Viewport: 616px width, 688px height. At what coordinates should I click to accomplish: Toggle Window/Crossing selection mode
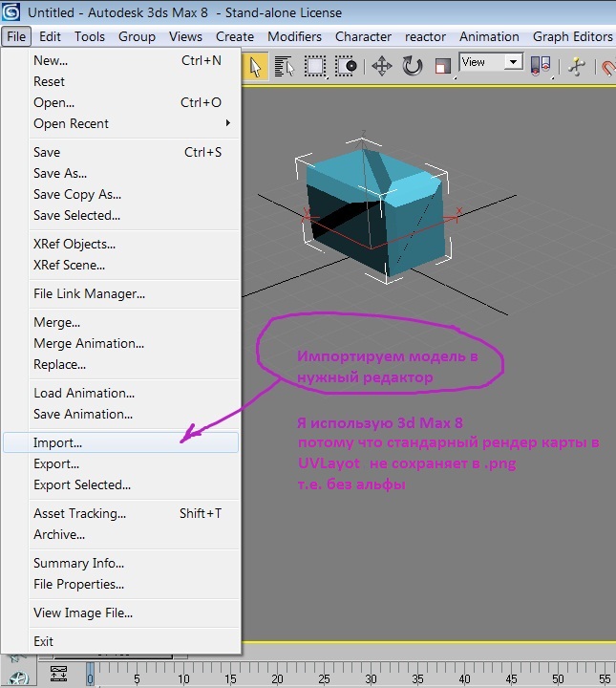pyautogui.click(x=346, y=66)
